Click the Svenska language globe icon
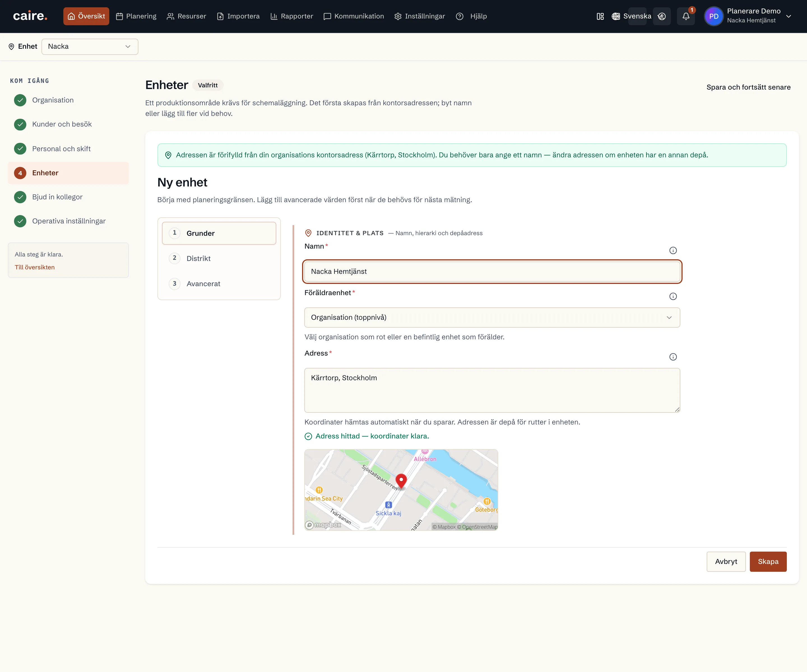The height and width of the screenshot is (672, 807). click(x=616, y=16)
